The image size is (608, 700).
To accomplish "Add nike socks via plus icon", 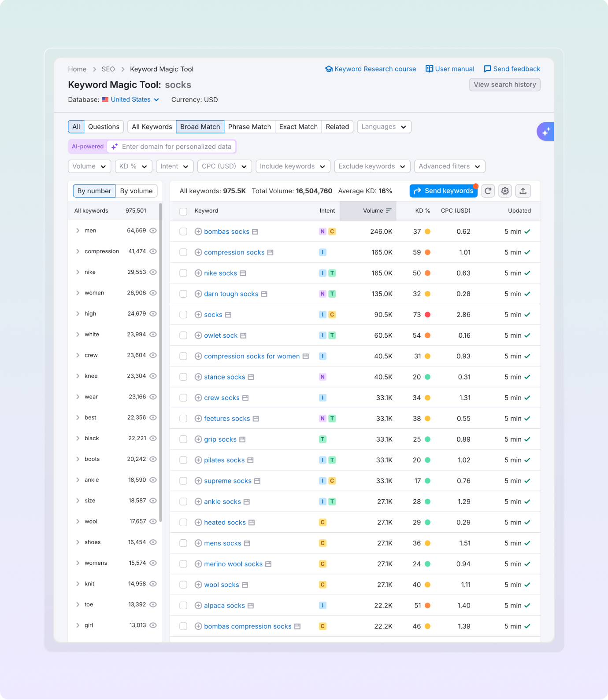I will [x=198, y=273].
